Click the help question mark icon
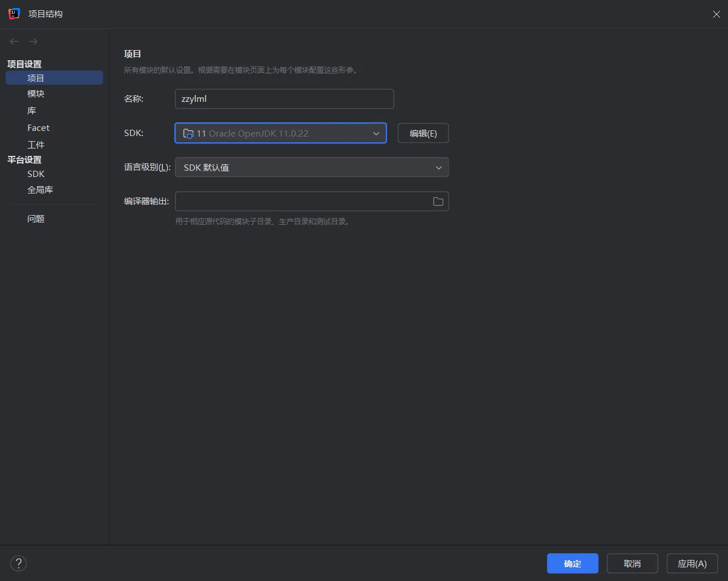The height and width of the screenshot is (581, 728). coord(18,563)
